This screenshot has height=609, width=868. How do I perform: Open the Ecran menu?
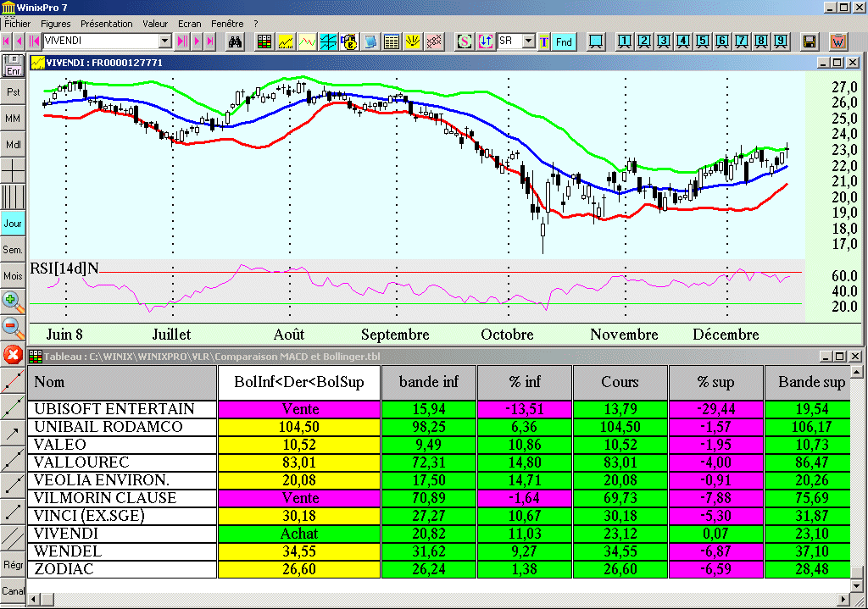pos(189,24)
